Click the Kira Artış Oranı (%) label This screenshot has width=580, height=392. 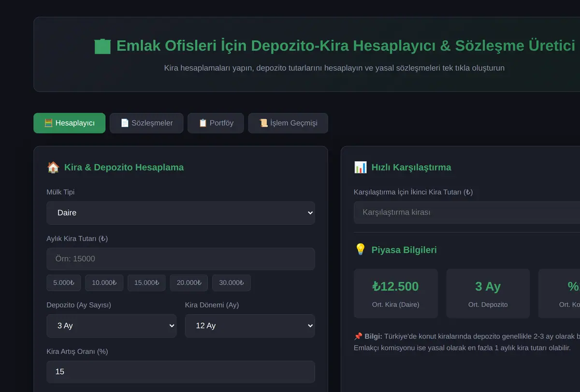[77, 351]
